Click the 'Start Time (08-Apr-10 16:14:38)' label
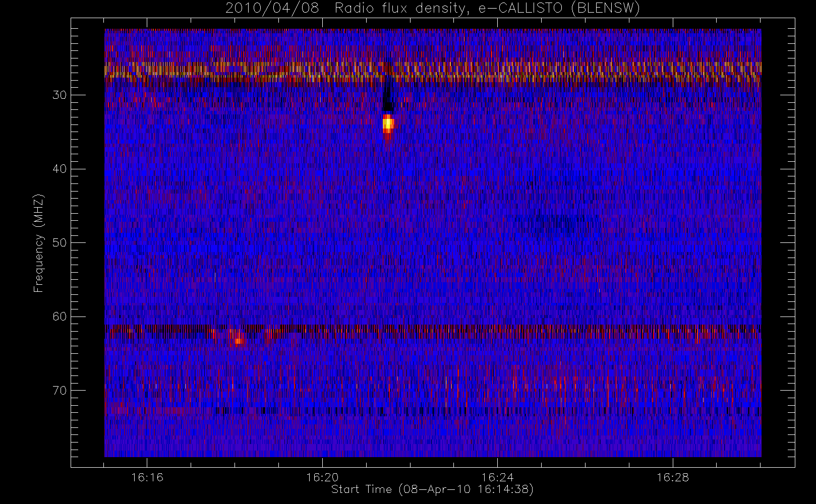Screen dimensions: 816x504 (432, 489)
